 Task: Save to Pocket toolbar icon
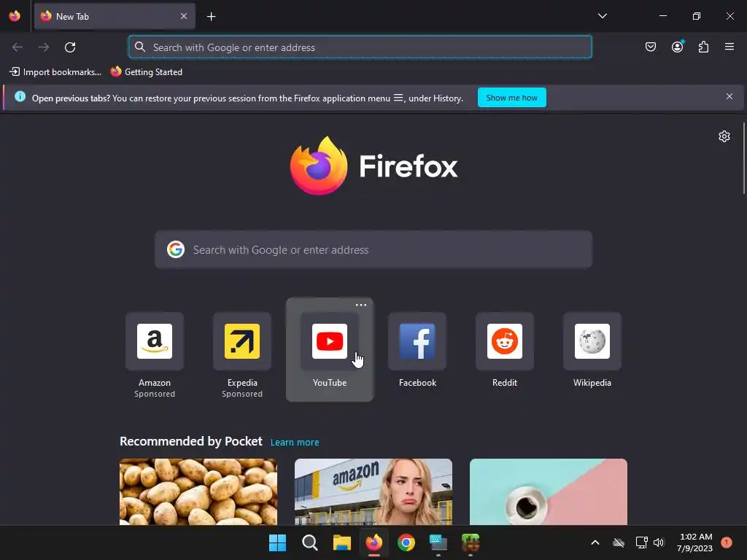(651, 47)
